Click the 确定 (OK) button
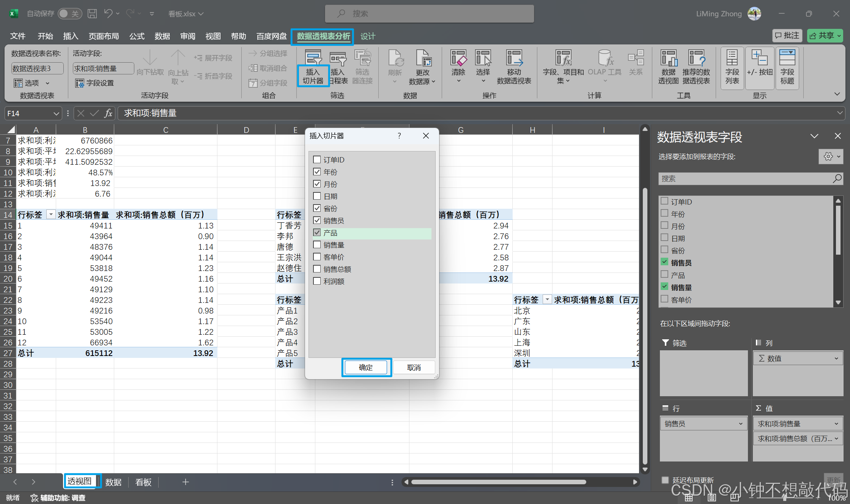This screenshot has height=504, width=850. (366, 367)
